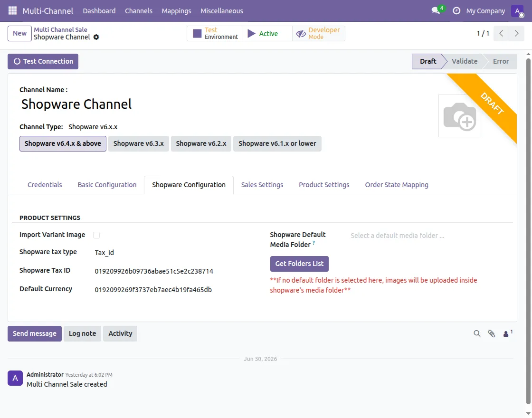Open the Channels menu
The width and height of the screenshot is (532, 418).
click(x=138, y=11)
